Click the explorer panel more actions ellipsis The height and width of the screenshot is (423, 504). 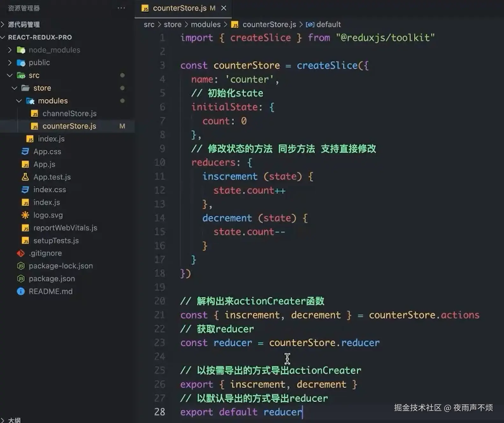pyautogui.click(x=121, y=8)
